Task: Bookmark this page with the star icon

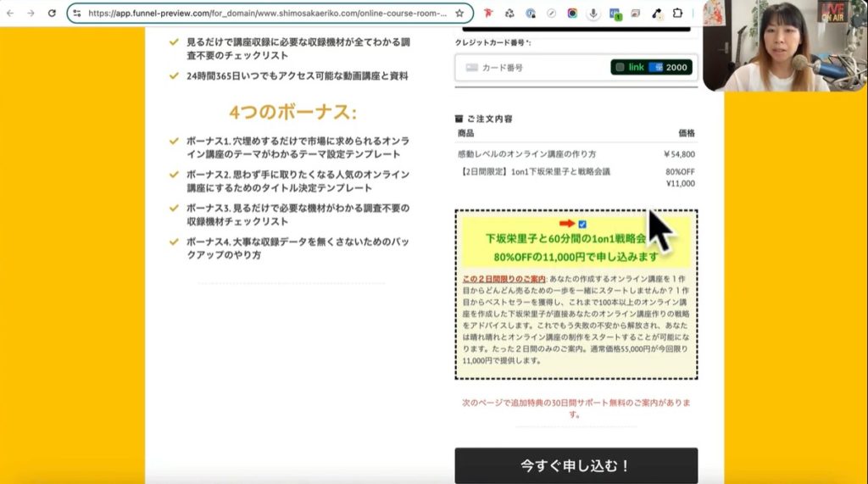Action: [x=459, y=14]
